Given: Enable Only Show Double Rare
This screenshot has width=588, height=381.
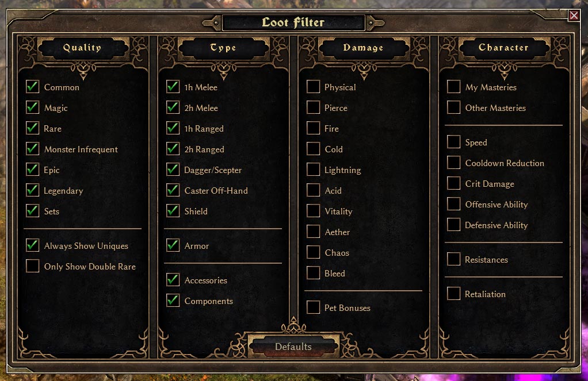Looking at the screenshot, I should click(33, 266).
